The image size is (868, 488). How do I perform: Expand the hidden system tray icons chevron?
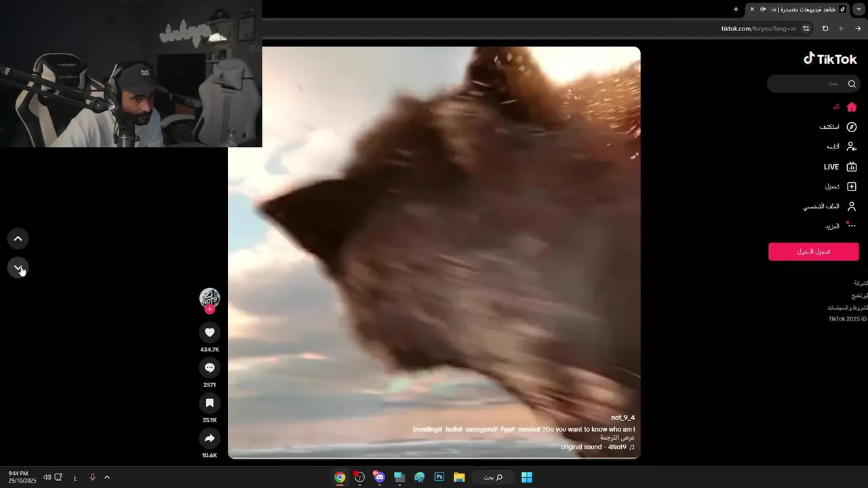[x=107, y=477]
